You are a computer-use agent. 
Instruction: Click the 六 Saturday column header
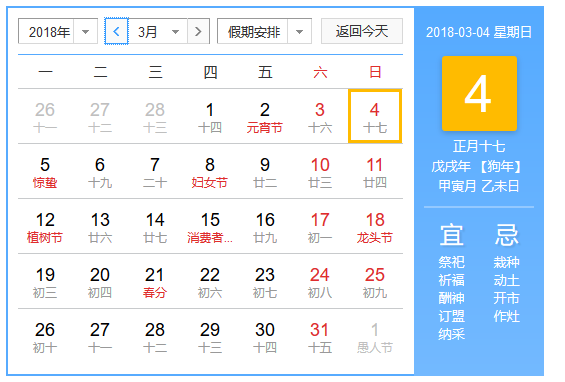(320, 72)
